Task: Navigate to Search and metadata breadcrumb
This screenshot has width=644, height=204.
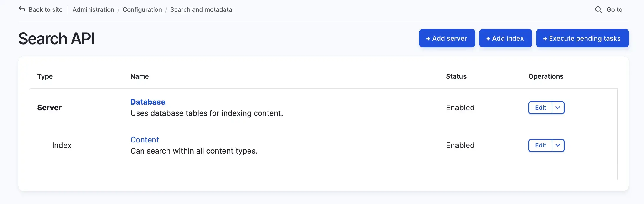Action: (201, 10)
